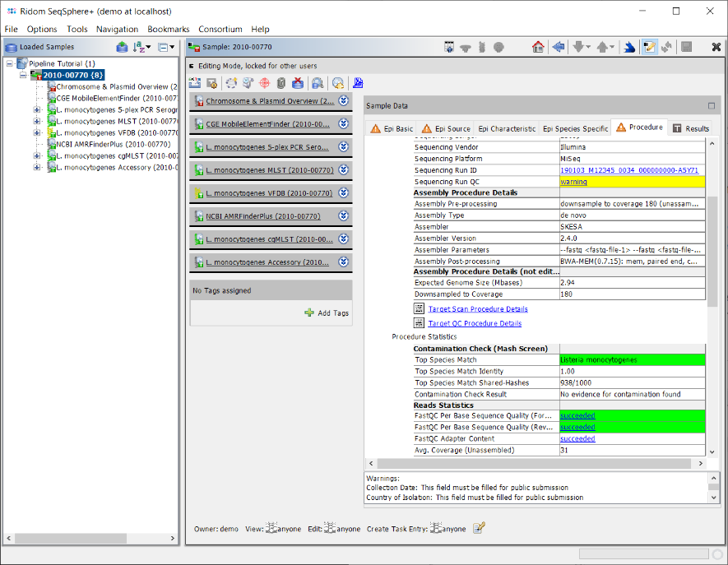Viewport: 728px width, 565px height.
Task: Select the red crosshair target scan icon
Action: (264, 83)
